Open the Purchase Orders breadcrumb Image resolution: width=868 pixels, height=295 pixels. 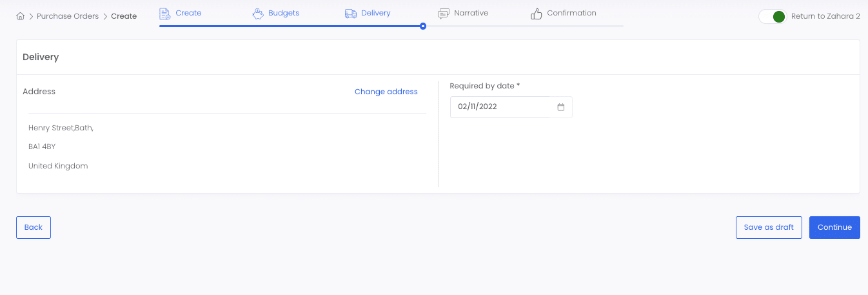68,16
